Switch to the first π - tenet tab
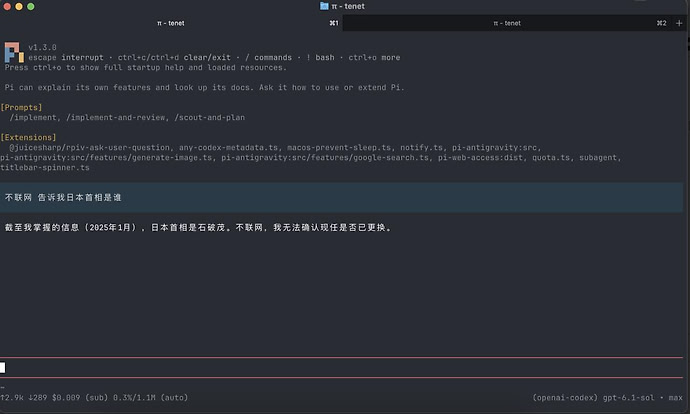Screen dimensions: 690x414 click(171, 23)
